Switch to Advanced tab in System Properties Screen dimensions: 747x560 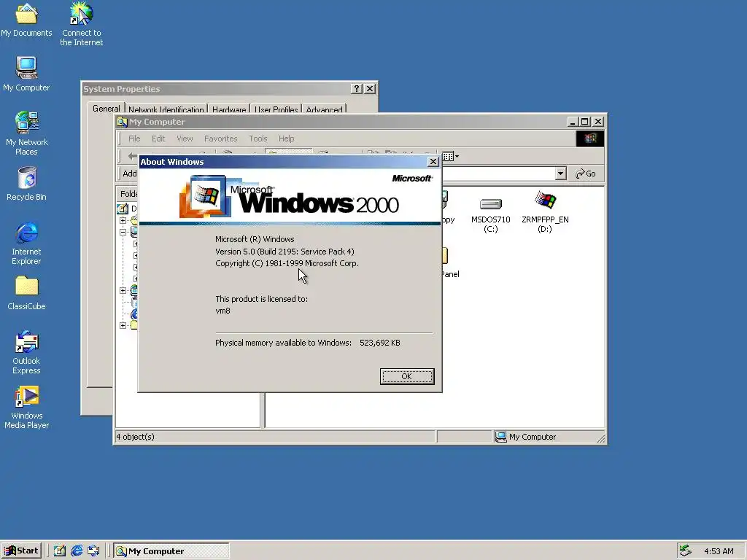324,109
